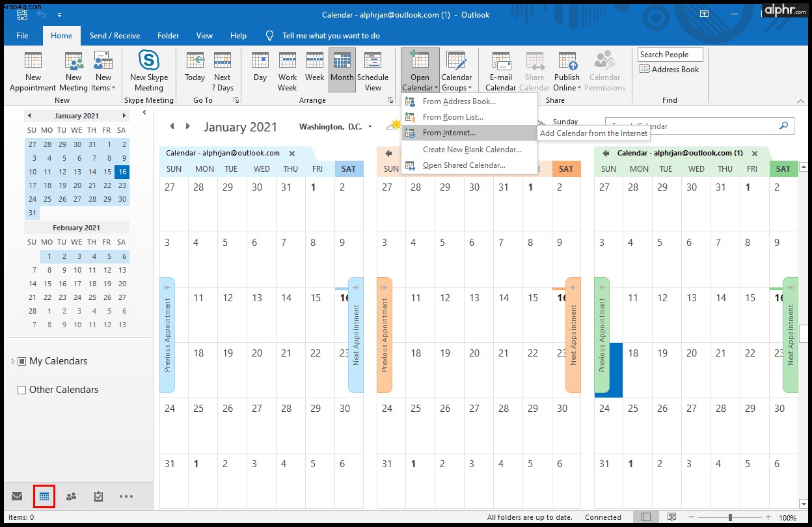Switch to Calendar navigation icon
Image resolution: width=812 pixels, height=527 pixels.
click(x=44, y=496)
